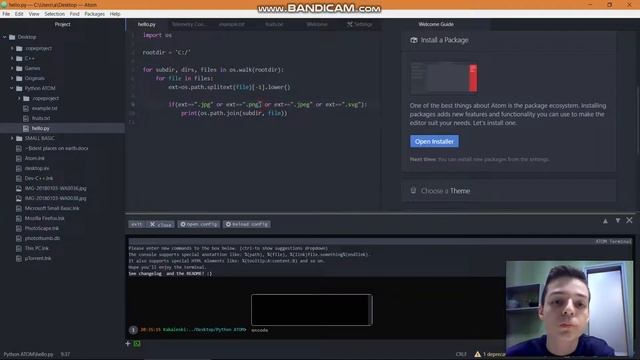Select PhotoScape.lnk in the tree
Screen dimensions: 640x360
pos(41,228)
